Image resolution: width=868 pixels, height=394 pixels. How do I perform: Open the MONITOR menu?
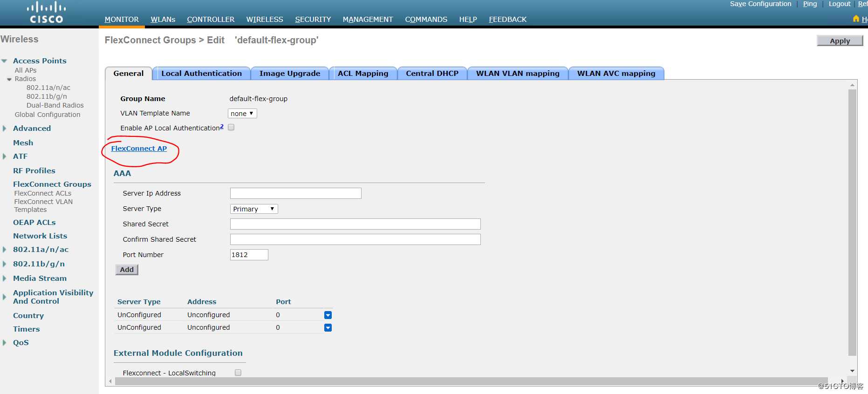point(122,20)
